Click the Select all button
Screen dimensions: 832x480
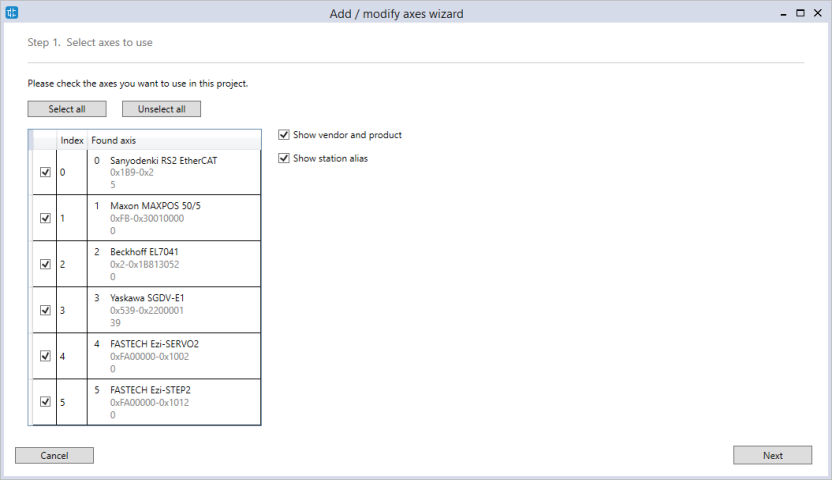click(67, 109)
